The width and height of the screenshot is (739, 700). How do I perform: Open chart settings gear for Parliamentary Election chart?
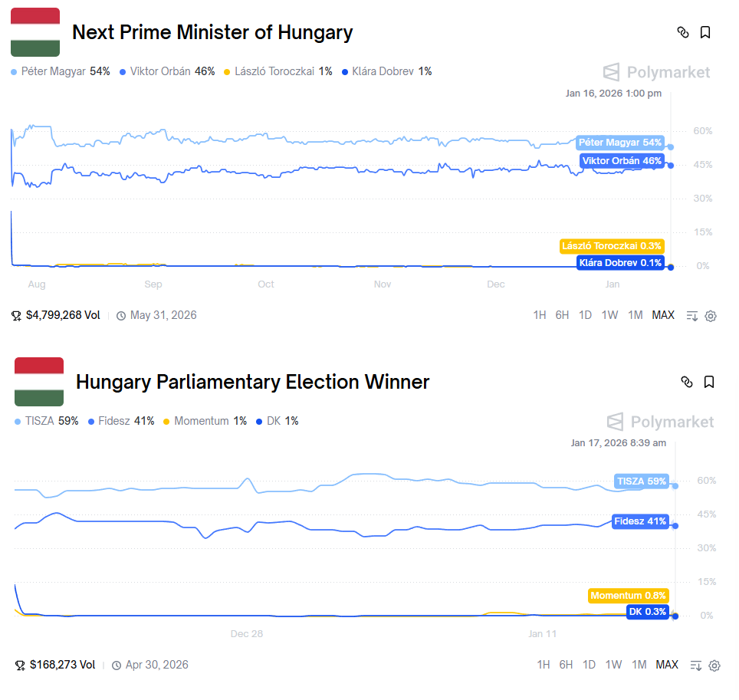pos(714,665)
